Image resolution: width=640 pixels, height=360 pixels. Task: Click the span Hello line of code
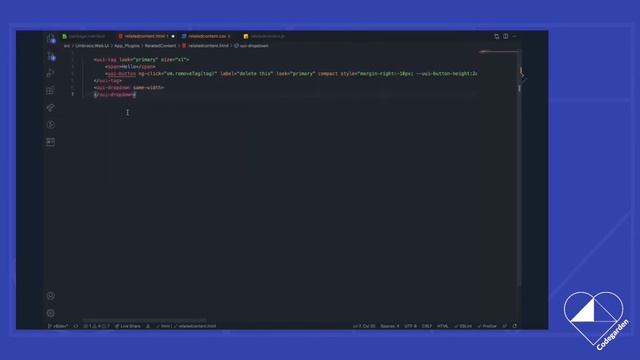point(130,67)
